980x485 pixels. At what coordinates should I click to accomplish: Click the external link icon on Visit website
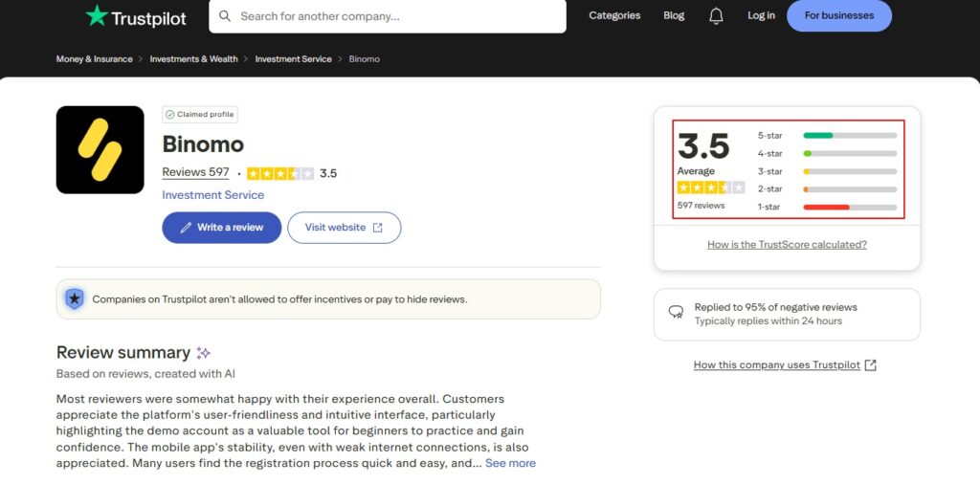point(377,228)
